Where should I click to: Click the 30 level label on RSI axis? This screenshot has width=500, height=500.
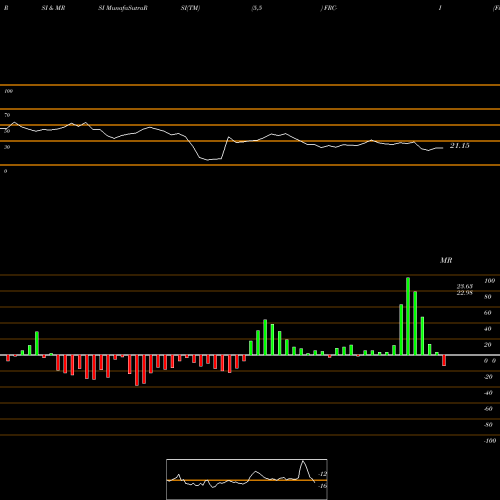click(x=7, y=147)
